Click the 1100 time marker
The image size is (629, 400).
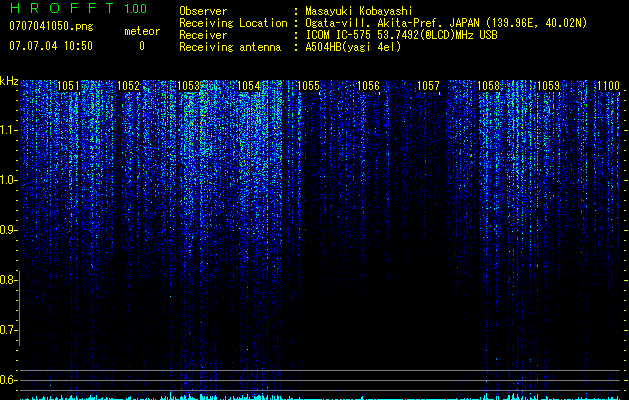pos(609,86)
